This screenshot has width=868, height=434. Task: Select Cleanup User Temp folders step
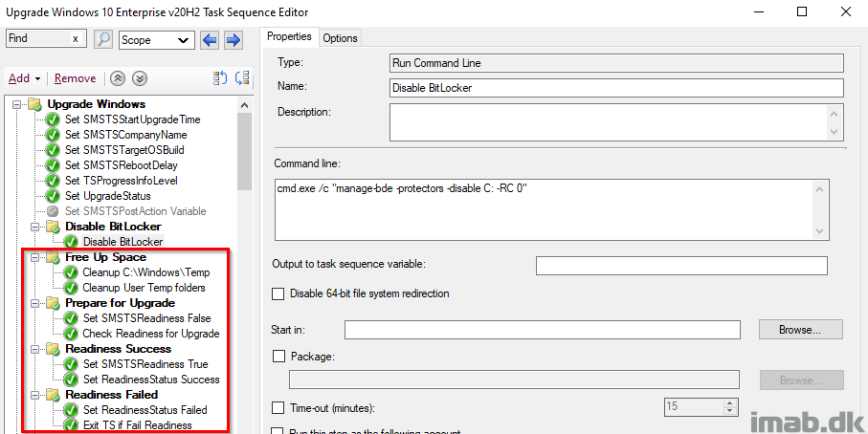tap(144, 288)
